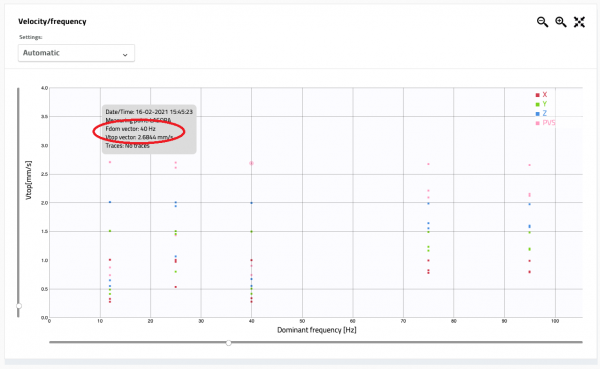The image size is (600, 369).
Task: Click the 'Vtop[mm/s]' axis label
Action: 28,180
